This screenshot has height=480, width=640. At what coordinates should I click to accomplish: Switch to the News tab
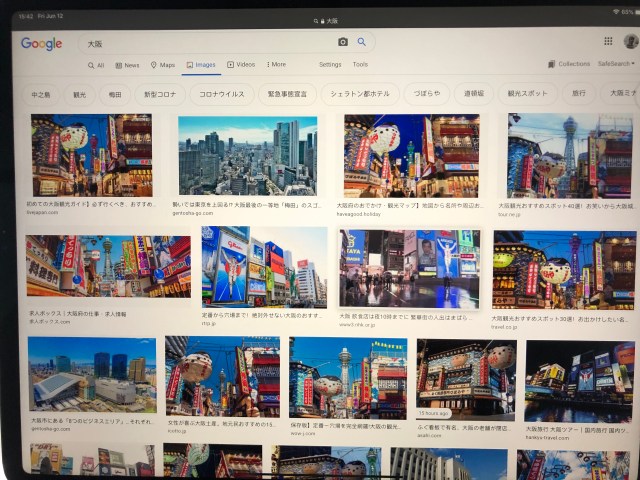coord(127,65)
